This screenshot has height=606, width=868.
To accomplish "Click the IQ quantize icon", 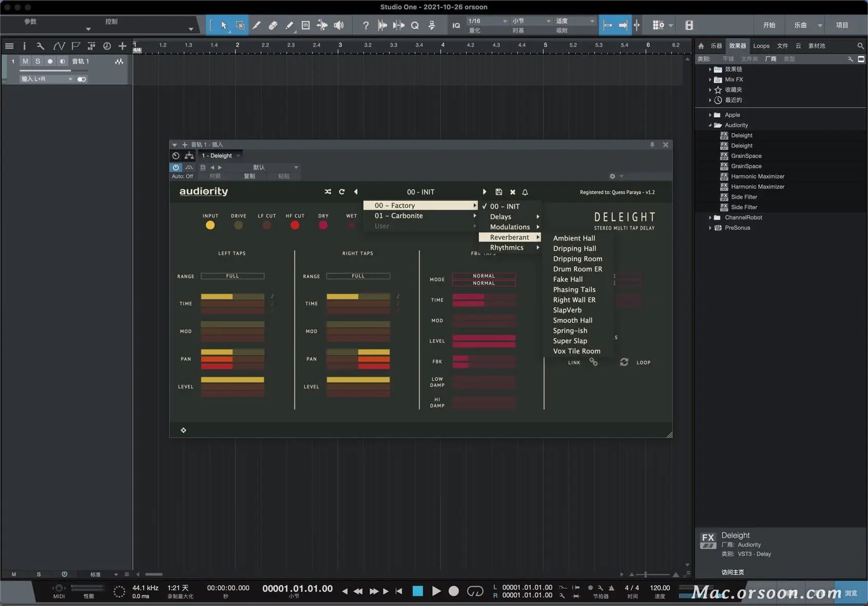I will point(456,25).
